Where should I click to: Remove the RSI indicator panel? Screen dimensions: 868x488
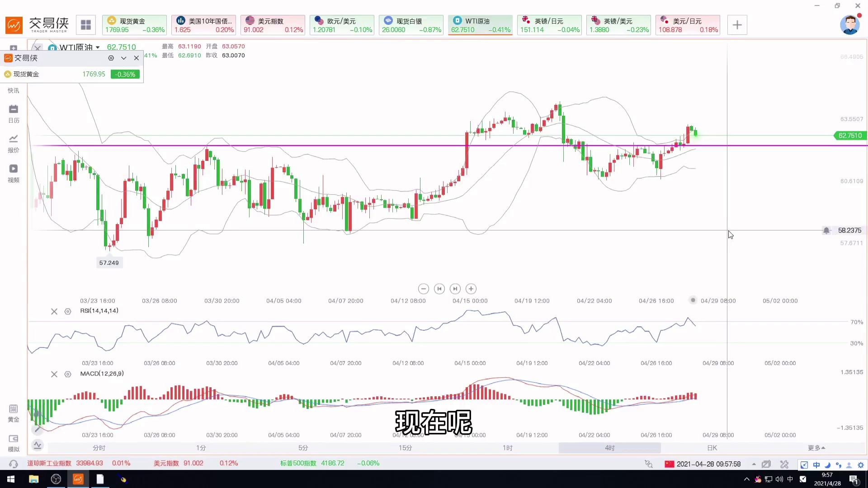[54, 311]
